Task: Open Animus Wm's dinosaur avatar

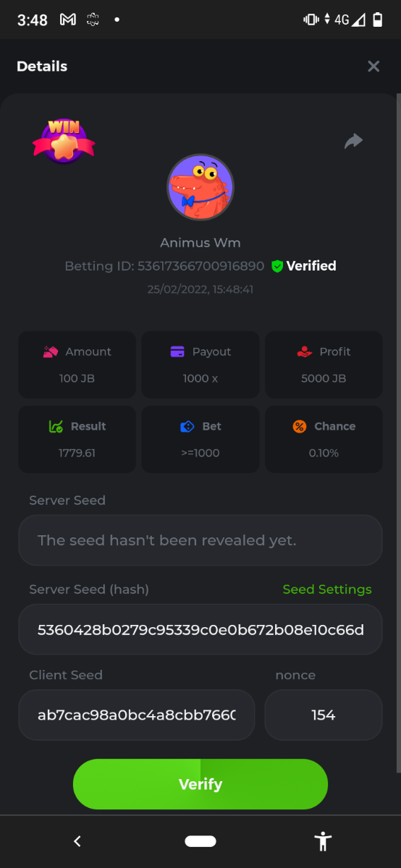Action: pyautogui.click(x=200, y=187)
